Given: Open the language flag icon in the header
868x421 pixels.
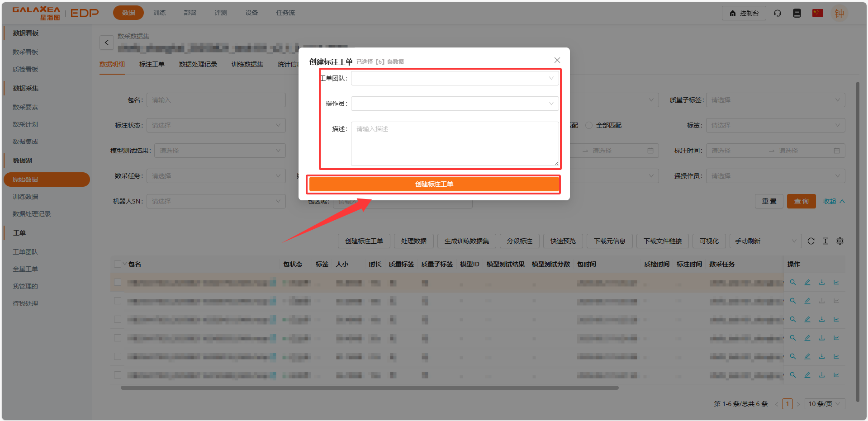Looking at the screenshot, I should click(817, 13).
